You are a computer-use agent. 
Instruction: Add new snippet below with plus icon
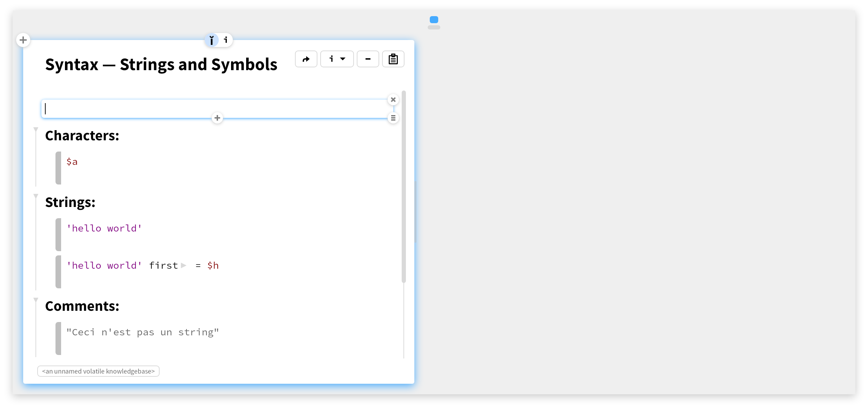217,118
